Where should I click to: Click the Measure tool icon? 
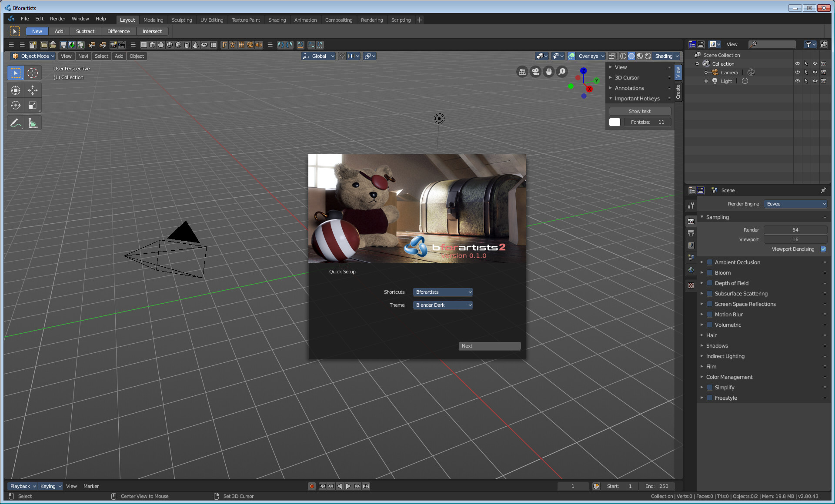tap(32, 123)
